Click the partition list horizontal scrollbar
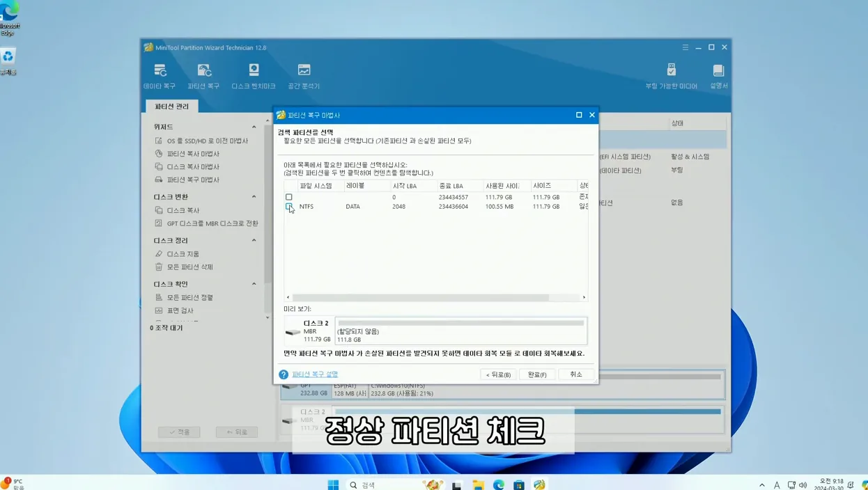The image size is (868, 490). [421, 297]
